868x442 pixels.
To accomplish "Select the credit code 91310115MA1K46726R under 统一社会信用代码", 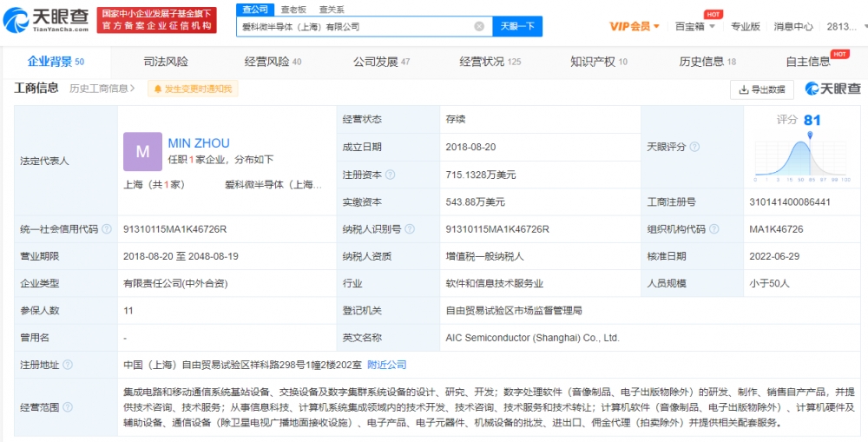I will click(175, 229).
